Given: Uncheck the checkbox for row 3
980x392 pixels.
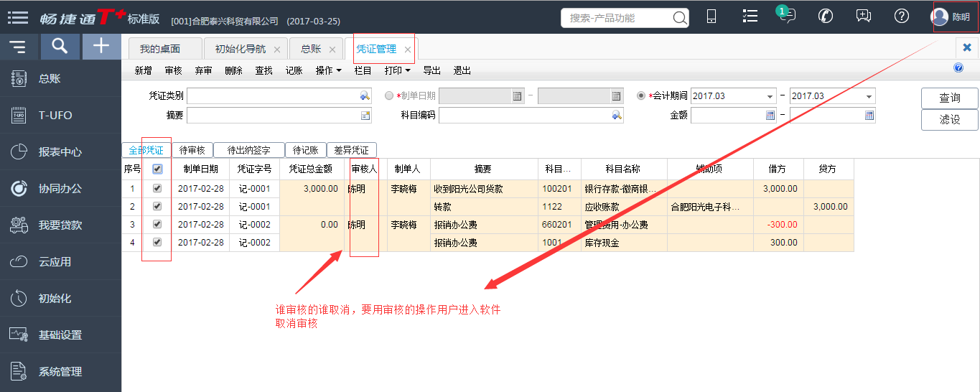Looking at the screenshot, I should 157,225.
